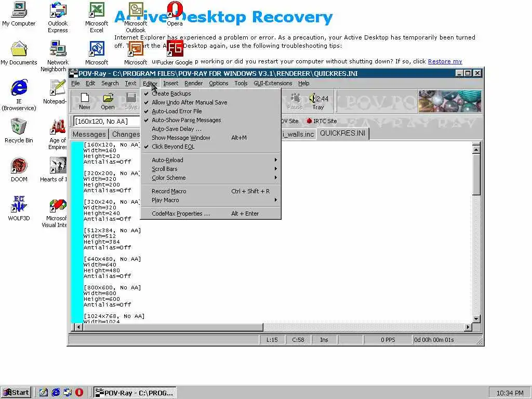Open Notepad desktop shortcut
Screen dimensions: 532x399
pos(55,92)
